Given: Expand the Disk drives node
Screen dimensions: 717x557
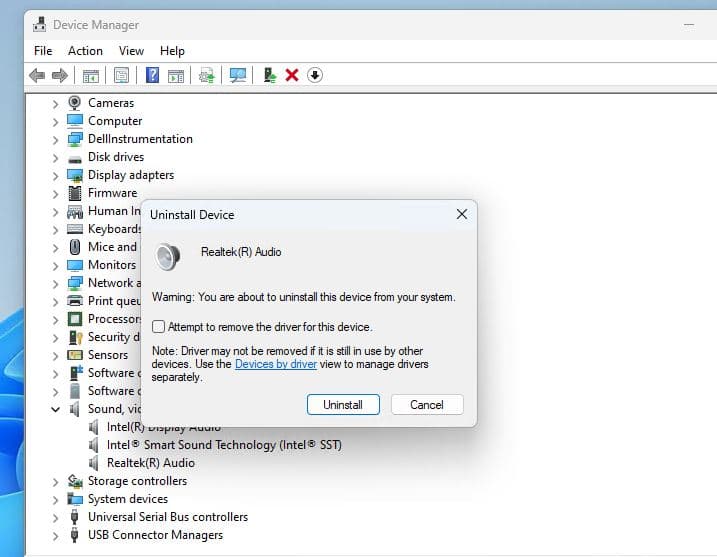Looking at the screenshot, I should (x=56, y=157).
